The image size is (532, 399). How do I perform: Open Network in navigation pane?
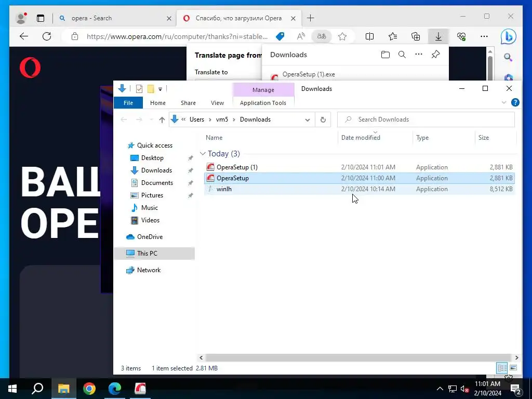click(149, 270)
